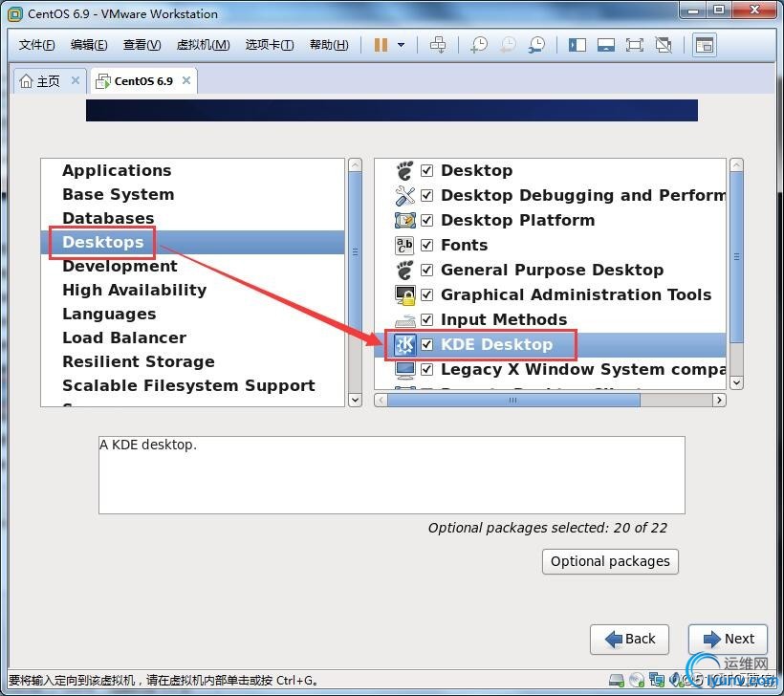Open the 编辑(E) menu

[89, 45]
